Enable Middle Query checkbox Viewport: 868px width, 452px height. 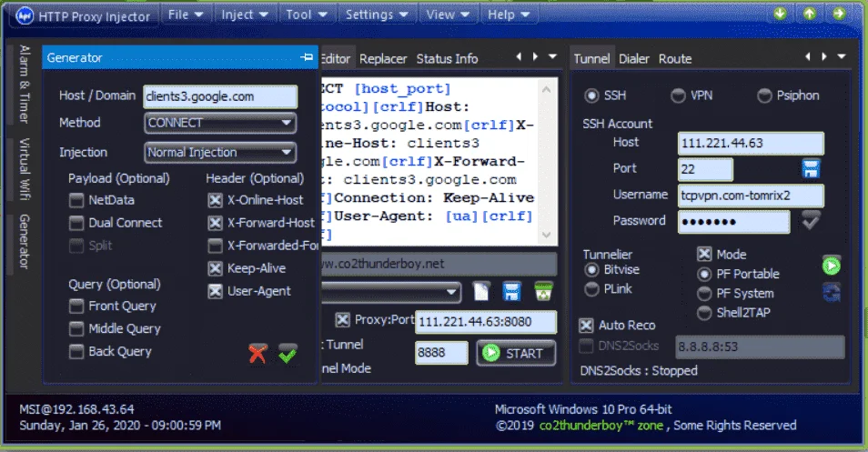[76, 328]
